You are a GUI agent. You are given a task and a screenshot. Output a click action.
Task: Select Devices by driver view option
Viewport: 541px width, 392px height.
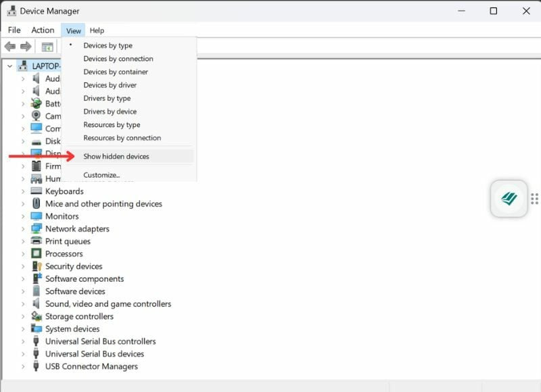point(110,84)
